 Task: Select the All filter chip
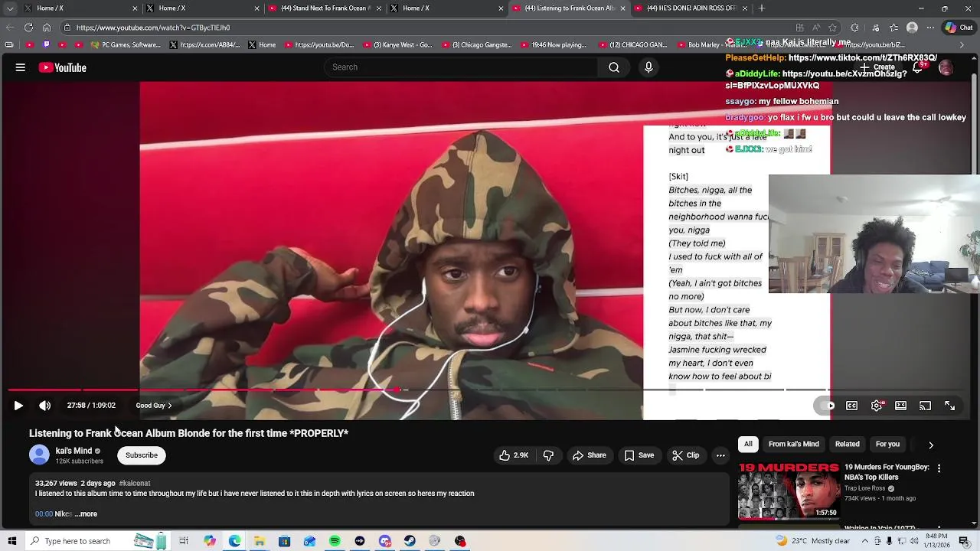pyautogui.click(x=748, y=444)
